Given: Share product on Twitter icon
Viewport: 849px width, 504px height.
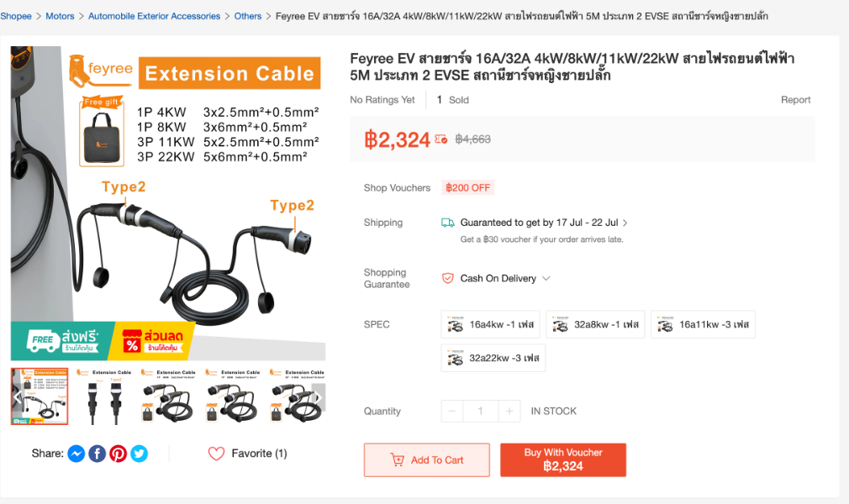Looking at the screenshot, I should [140, 454].
